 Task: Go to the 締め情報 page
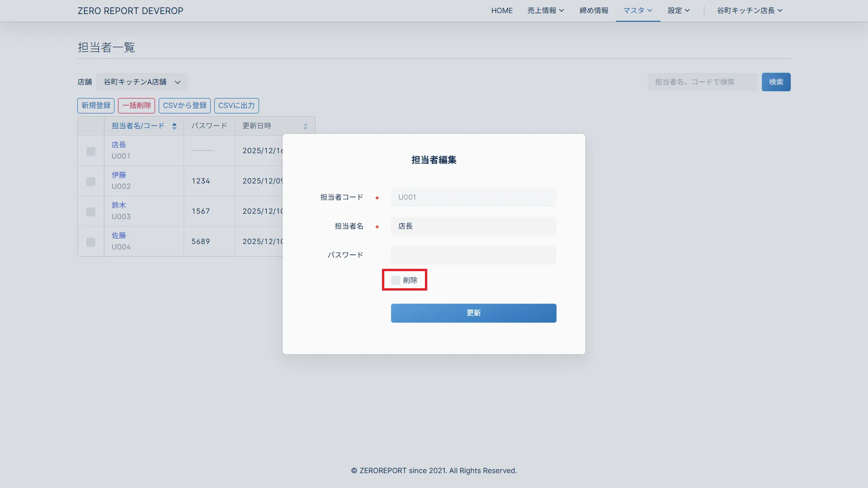tap(594, 10)
